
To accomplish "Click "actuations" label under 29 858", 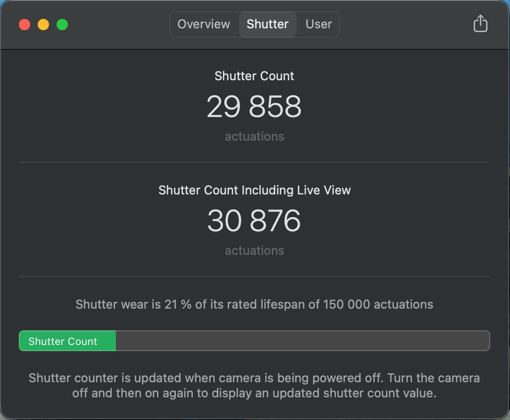I will pyautogui.click(x=254, y=137).
